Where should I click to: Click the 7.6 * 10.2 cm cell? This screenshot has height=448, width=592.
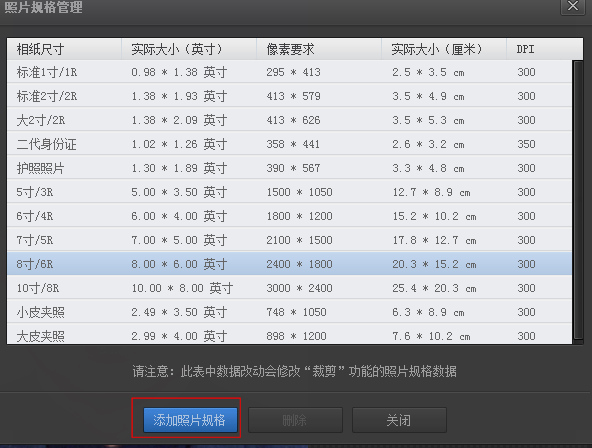click(431, 336)
